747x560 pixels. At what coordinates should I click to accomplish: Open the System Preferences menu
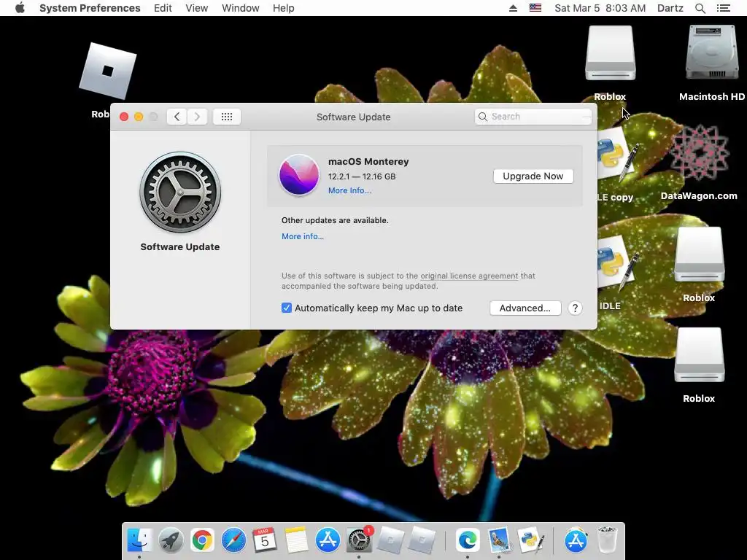(90, 8)
